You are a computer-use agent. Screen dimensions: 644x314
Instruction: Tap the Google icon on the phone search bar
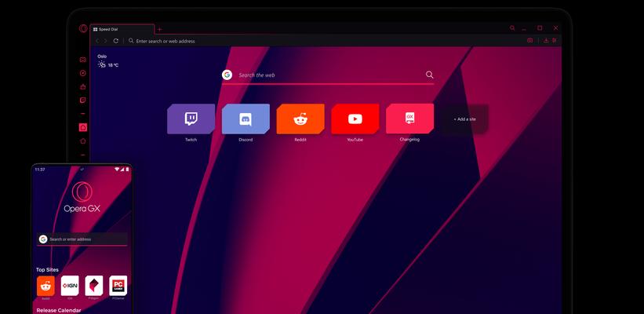[x=42, y=239]
